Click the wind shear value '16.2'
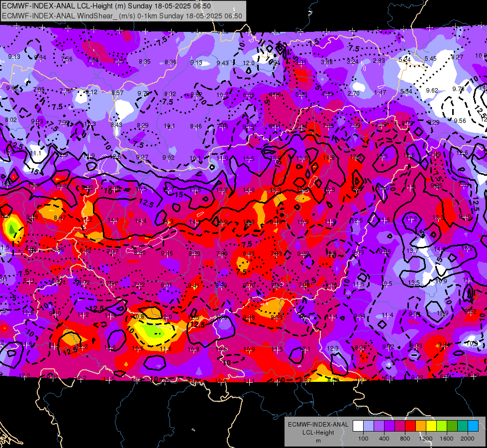487x448 pixels. [x=467, y=248]
